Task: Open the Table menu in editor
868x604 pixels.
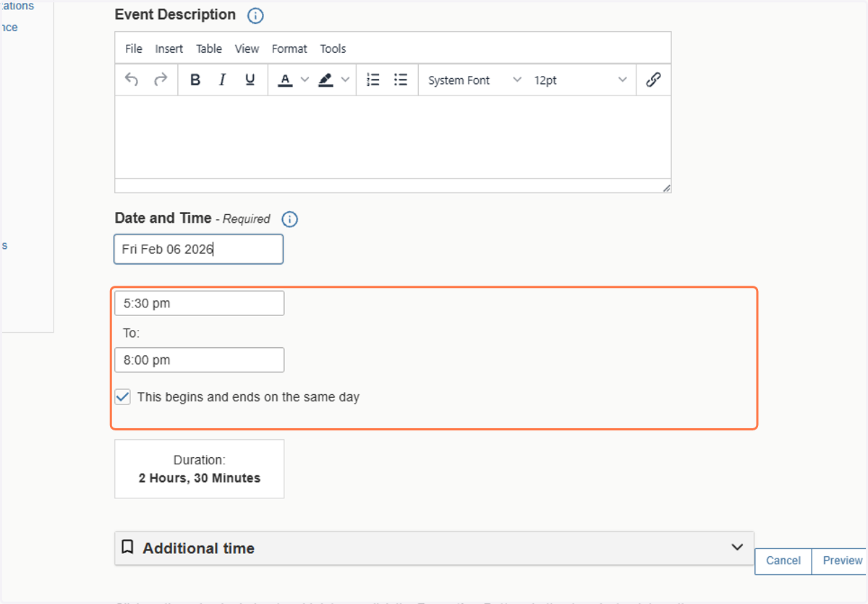Action: click(x=209, y=48)
